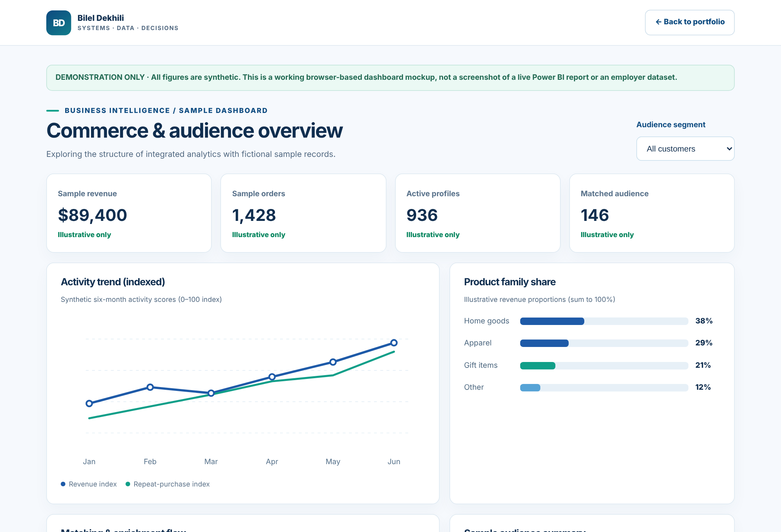Select the Active profiles 936 value
781x532 pixels.
(x=422, y=215)
